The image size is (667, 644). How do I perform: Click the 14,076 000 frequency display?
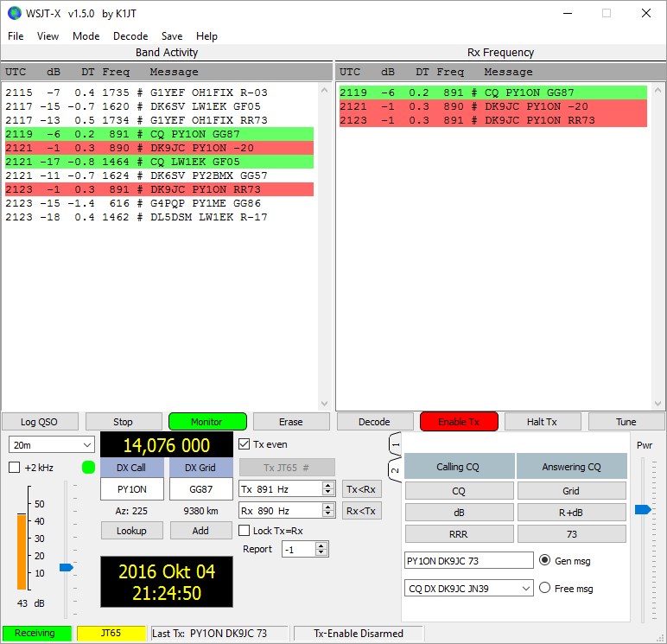[167, 445]
